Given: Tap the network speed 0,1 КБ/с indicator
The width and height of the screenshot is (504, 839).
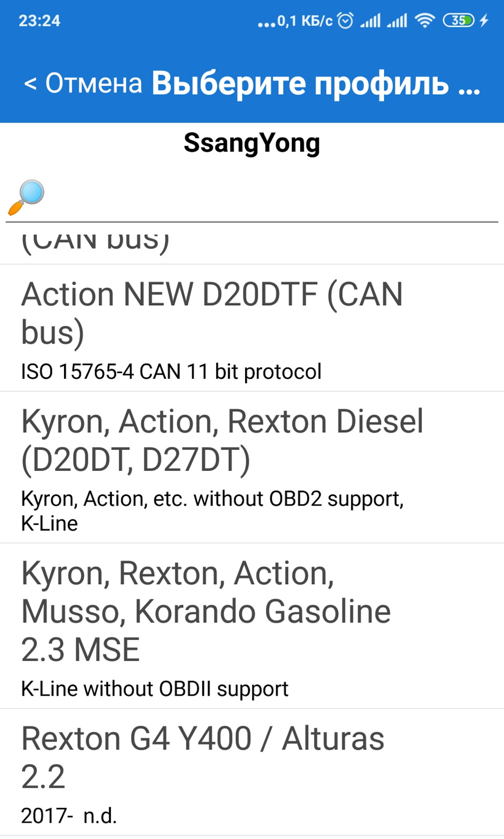Looking at the screenshot, I should tap(304, 20).
